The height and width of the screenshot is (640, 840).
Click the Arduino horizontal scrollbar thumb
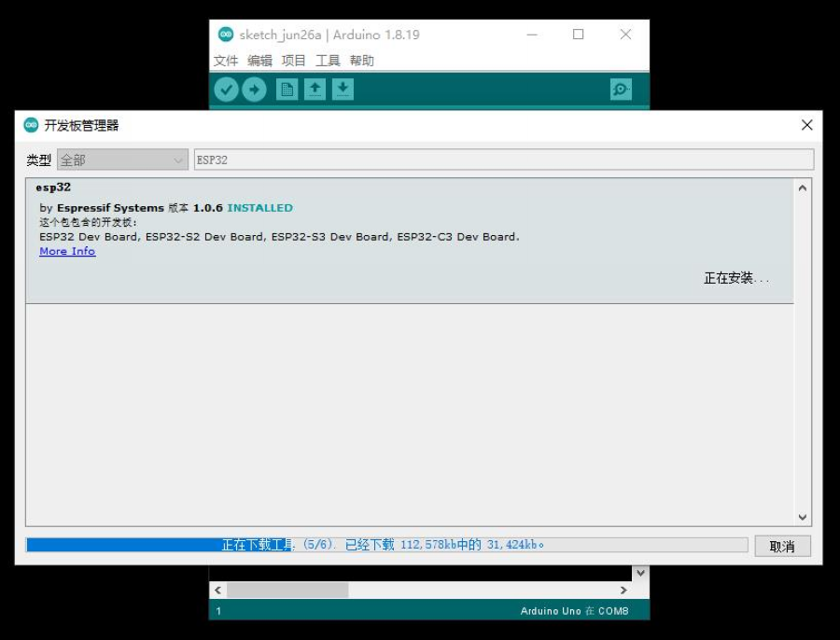click(287, 590)
